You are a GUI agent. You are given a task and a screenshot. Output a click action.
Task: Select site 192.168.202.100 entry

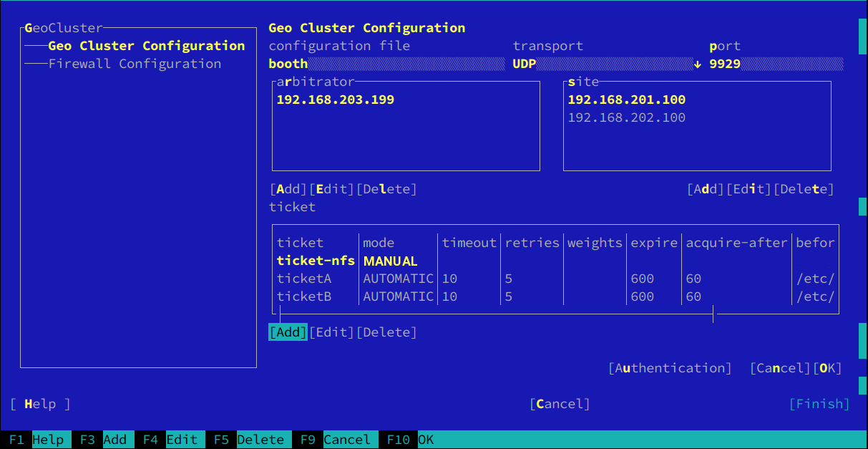pos(626,117)
